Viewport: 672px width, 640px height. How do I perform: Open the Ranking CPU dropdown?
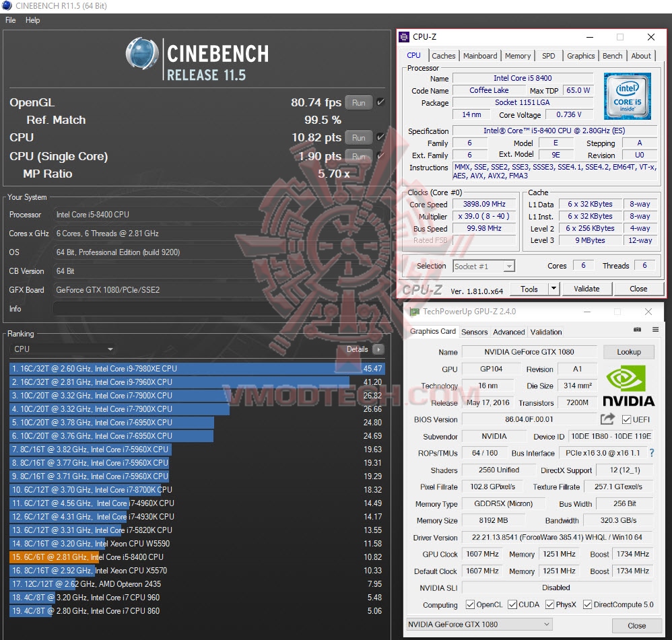coord(63,349)
